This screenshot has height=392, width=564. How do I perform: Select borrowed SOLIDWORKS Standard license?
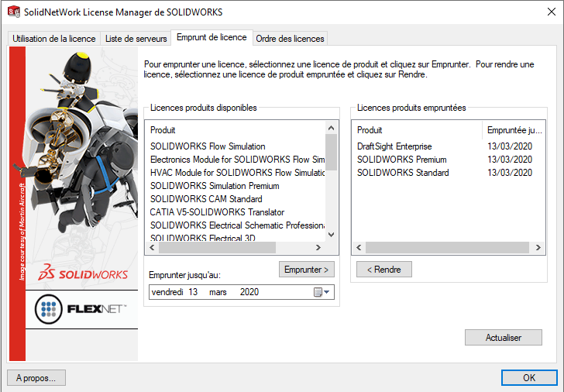pyautogui.click(x=403, y=173)
